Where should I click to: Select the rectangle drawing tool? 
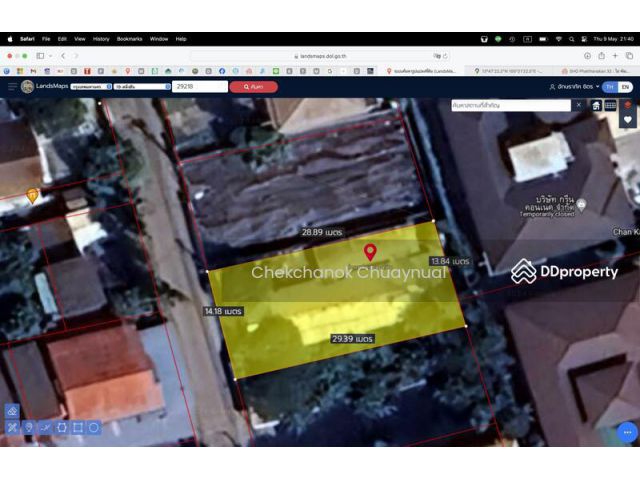78,427
